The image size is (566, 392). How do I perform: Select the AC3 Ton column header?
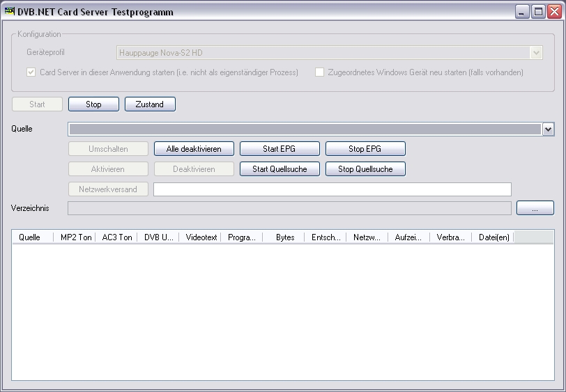pyautogui.click(x=116, y=237)
